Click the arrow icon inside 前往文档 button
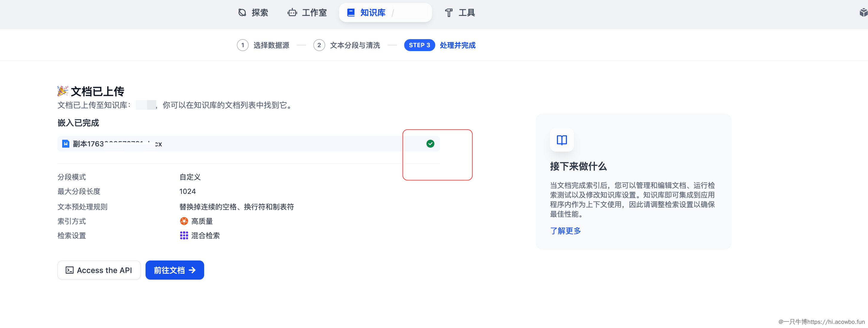 coord(192,270)
